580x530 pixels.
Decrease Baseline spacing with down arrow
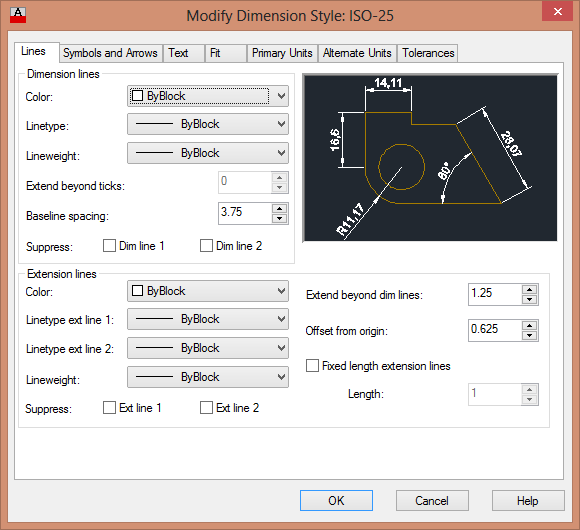[x=279, y=218]
